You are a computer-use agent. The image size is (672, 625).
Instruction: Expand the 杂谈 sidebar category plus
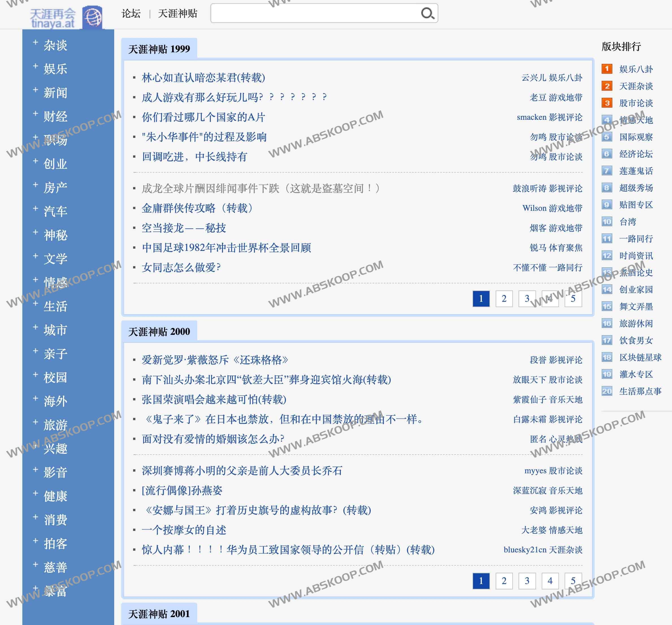(35, 42)
